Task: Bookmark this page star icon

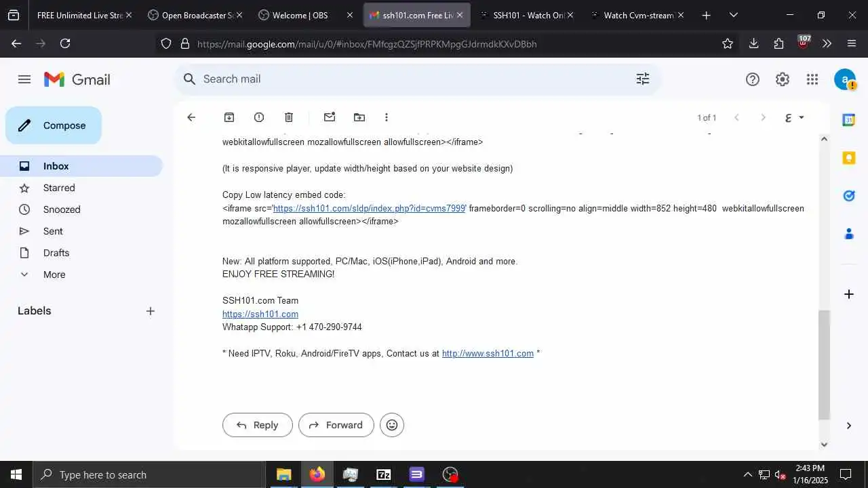Action: pos(728,43)
